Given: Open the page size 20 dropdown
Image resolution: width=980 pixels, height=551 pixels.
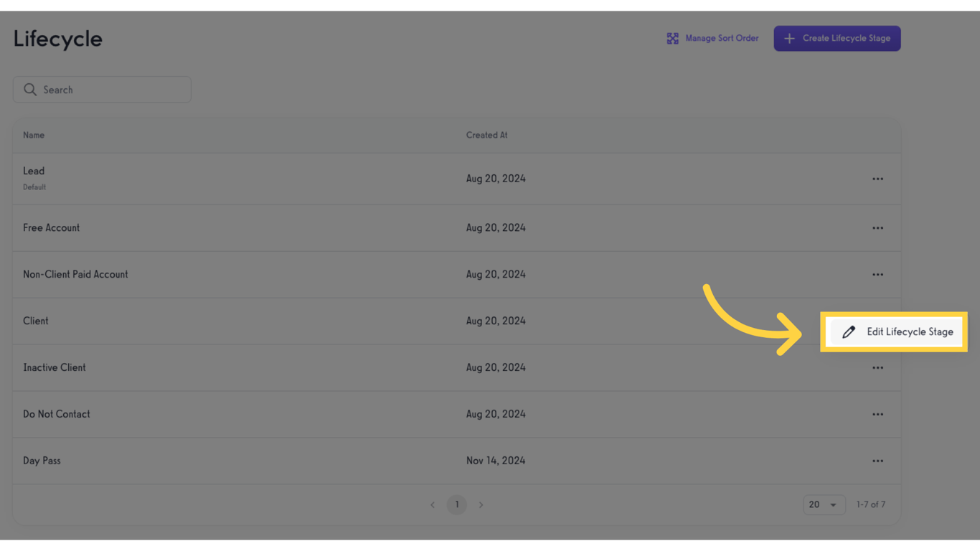Looking at the screenshot, I should tap(824, 504).
